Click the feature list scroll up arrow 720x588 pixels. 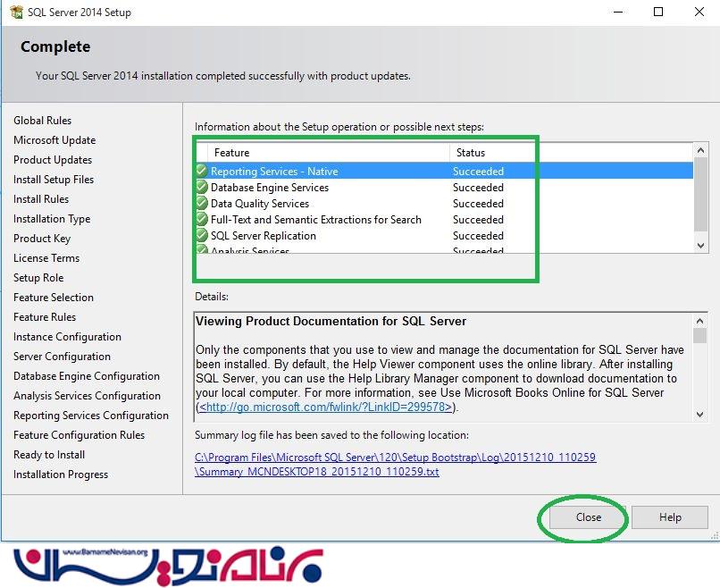pyautogui.click(x=700, y=150)
